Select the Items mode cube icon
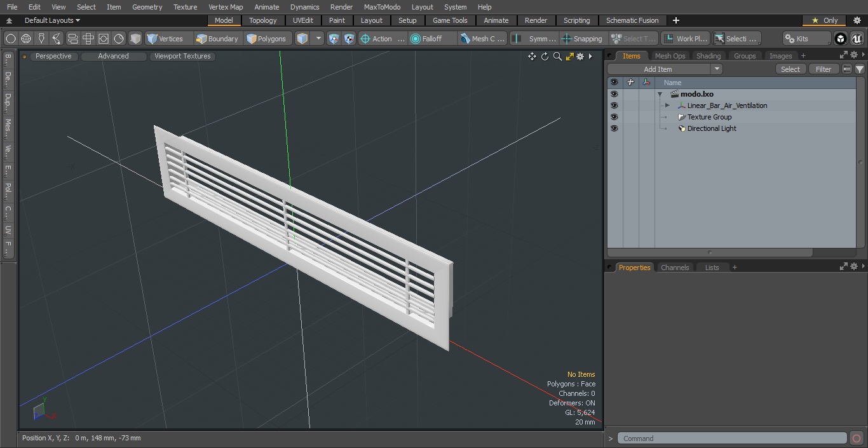Image resolution: width=868 pixels, height=448 pixels. [302, 39]
